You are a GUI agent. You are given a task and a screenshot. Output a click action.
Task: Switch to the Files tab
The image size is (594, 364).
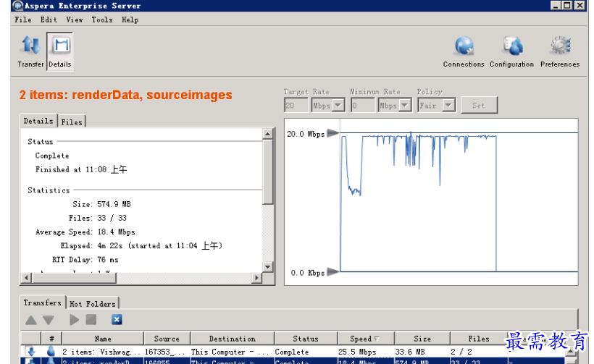click(x=72, y=122)
